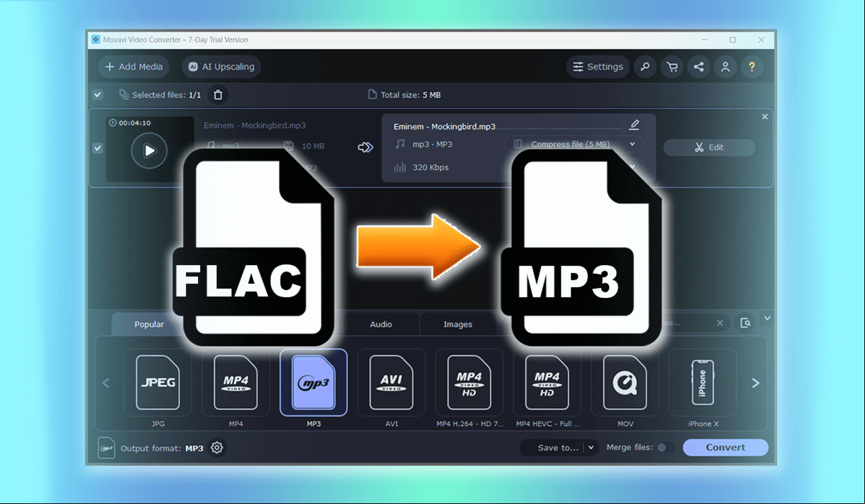The width and height of the screenshot is (865, 504).
Task: Toggle the Merge files switch
Action: pyautogui.click(x=665, y=448)
